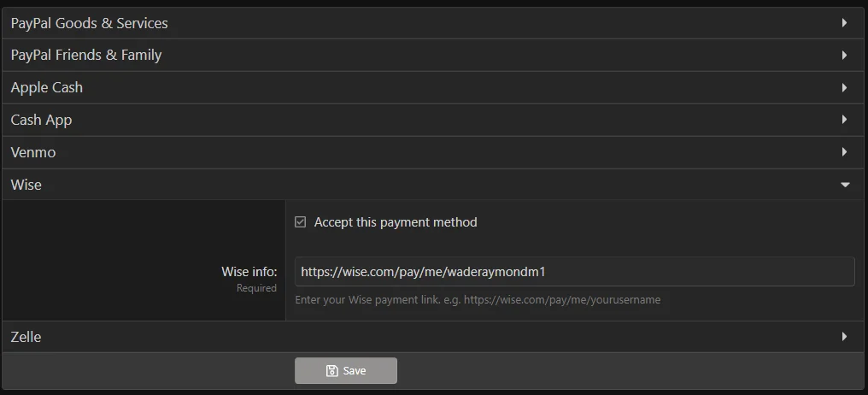Click the Save button
The image size is (868, 395).
click(346, 370)
